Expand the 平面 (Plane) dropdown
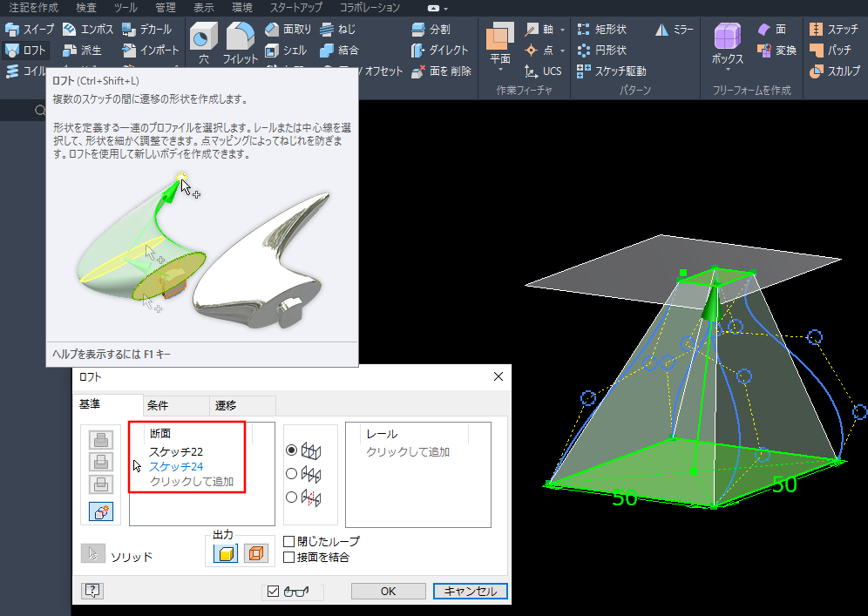The image size is (868, 616). click(500, 69)
